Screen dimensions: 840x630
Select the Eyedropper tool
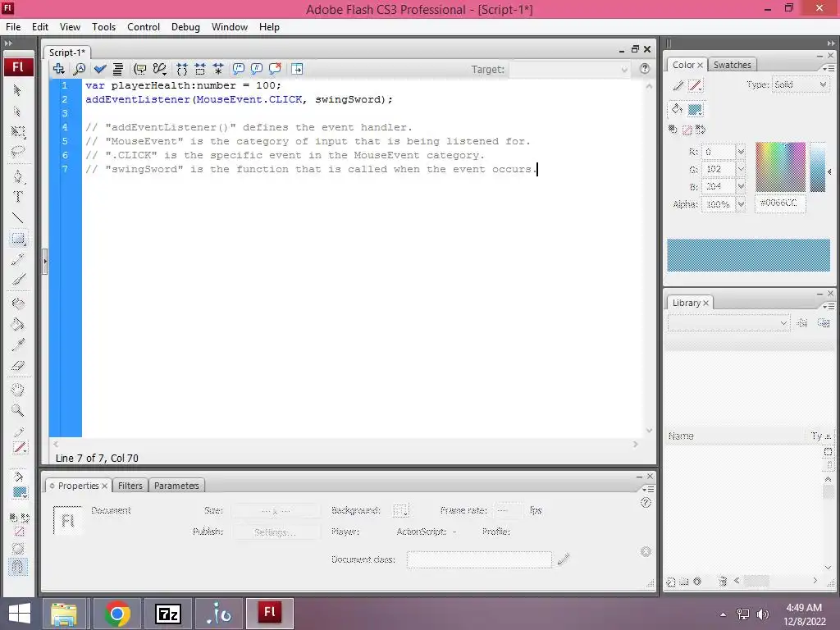(x=18, y=345)
